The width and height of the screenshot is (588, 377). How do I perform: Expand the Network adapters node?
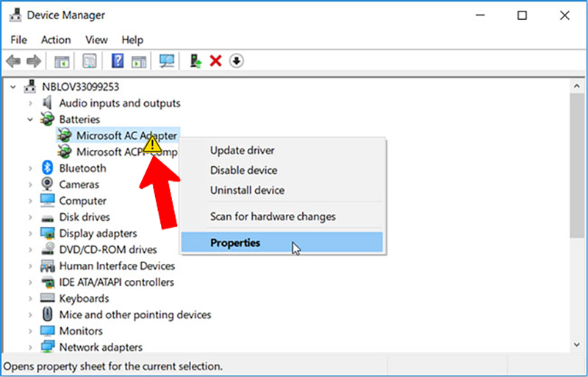(30, 347)
